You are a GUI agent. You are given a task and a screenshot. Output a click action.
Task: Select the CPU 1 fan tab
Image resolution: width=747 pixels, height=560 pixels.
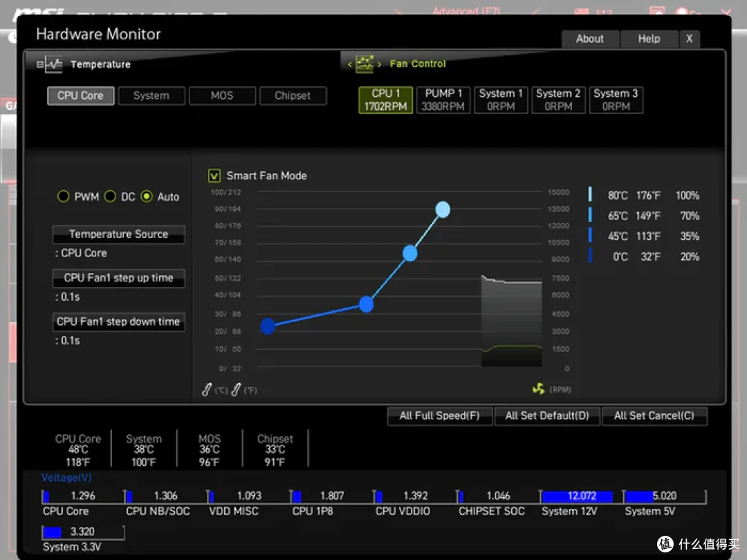pos(385,100)
